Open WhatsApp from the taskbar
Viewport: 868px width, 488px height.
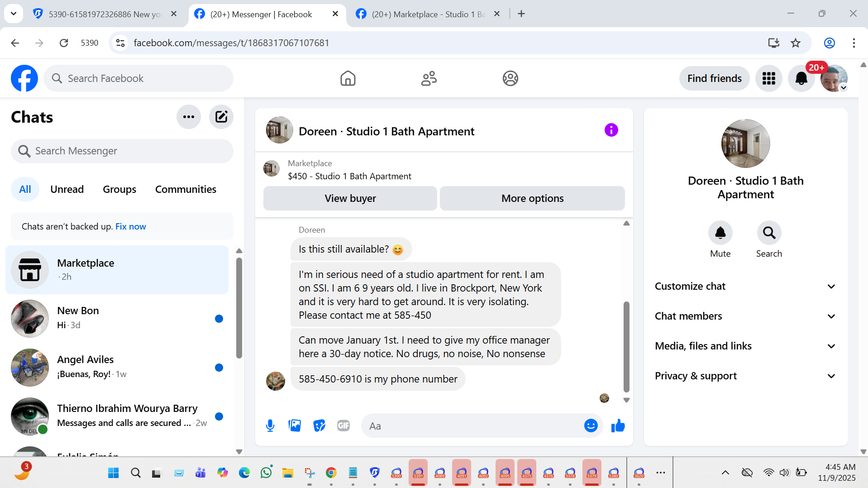266,473
